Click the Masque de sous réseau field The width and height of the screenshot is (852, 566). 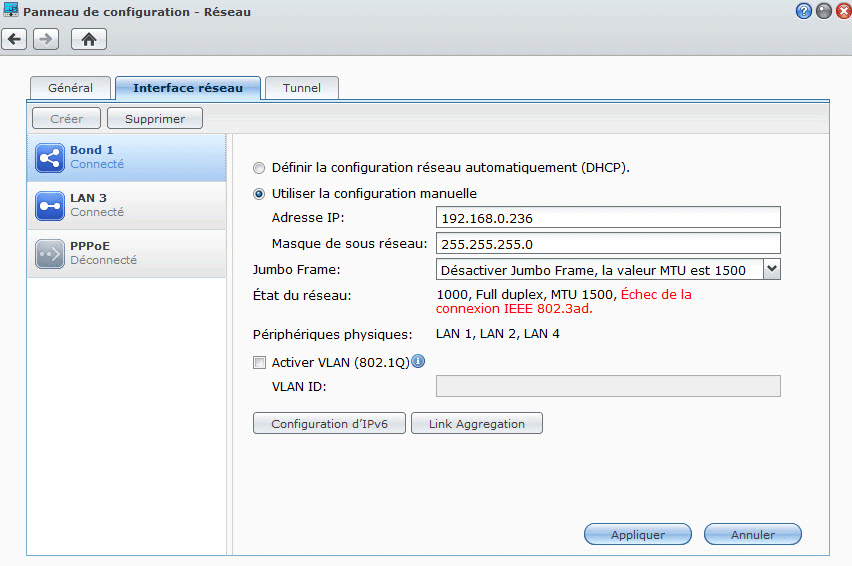click(x=608, y=244)
